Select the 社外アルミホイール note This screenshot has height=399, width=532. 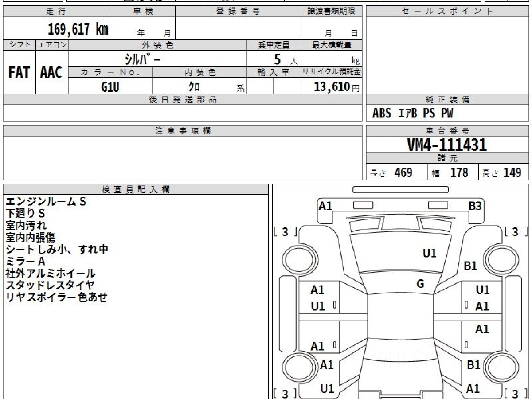(51, 274)
